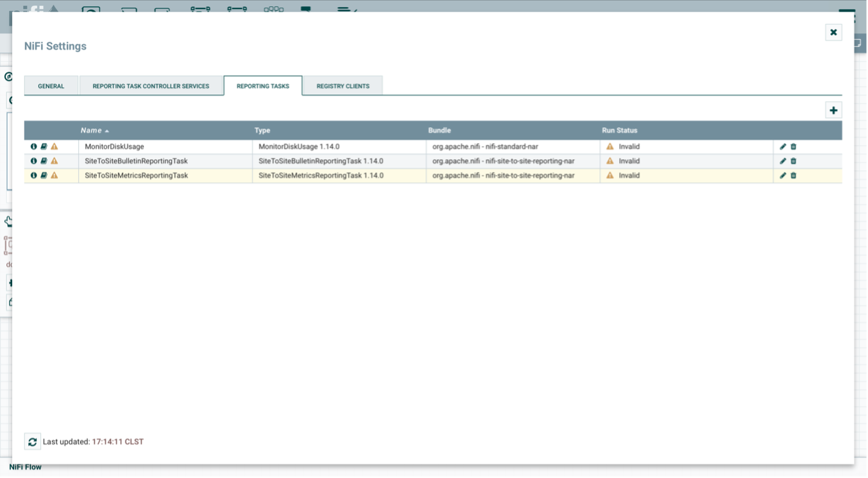Click type cell 'SiteToSiteBulletinReportingTask 1.14.0'

click(x=339, y=161)
